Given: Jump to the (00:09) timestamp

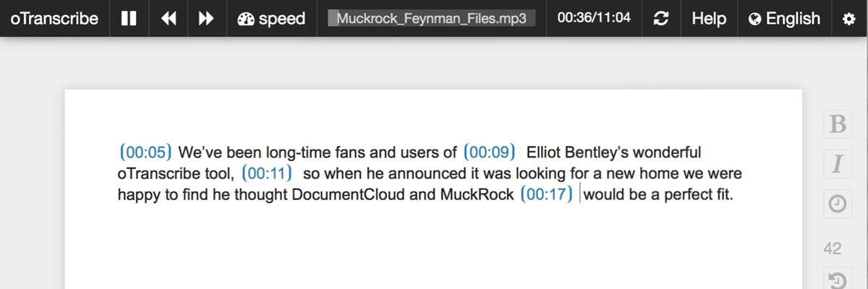Looking at the screenshot, I should click(x=489, y=152).
